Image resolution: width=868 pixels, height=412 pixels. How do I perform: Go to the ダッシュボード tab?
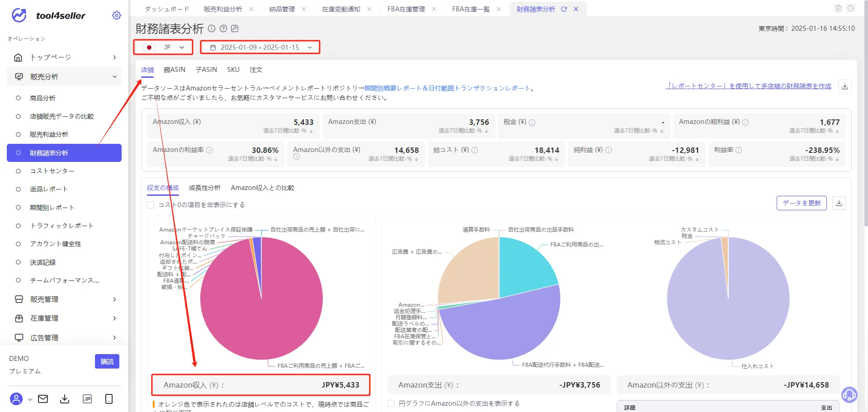(x=167, y=9)
